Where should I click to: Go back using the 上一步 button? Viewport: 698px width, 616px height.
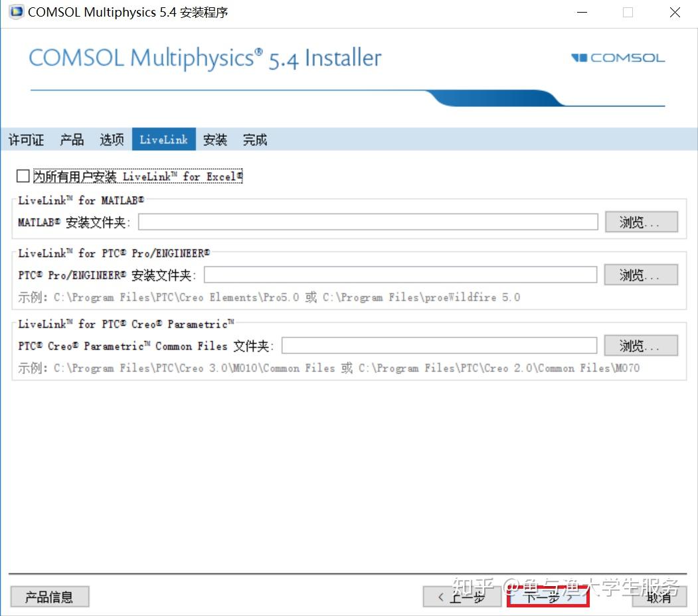pos(462,596)
